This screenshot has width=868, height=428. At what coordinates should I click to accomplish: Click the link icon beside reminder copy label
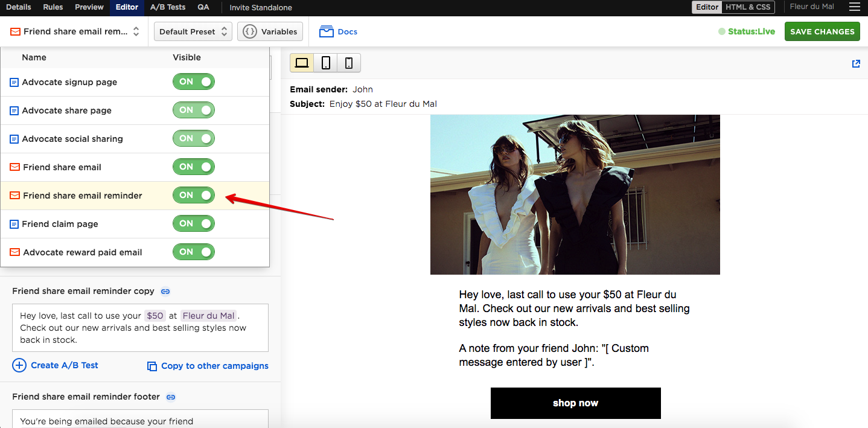tap(165, 291)
